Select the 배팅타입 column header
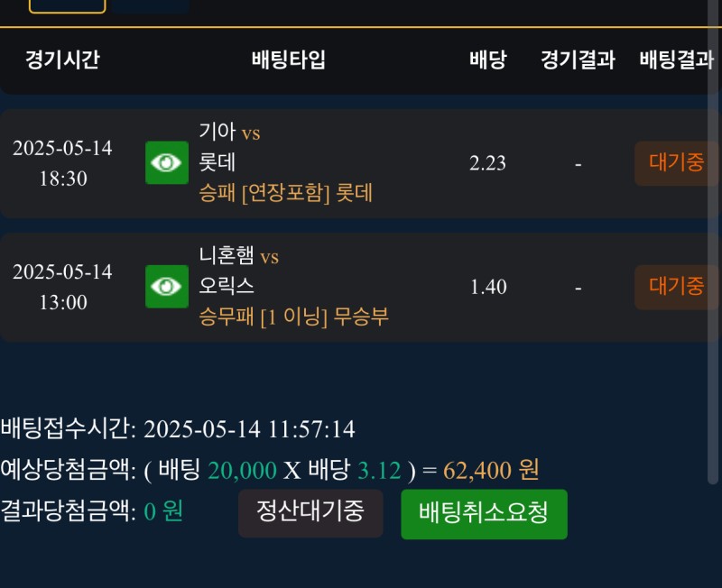This screenshot has height=588, width=722. click(x=288, y=60)
